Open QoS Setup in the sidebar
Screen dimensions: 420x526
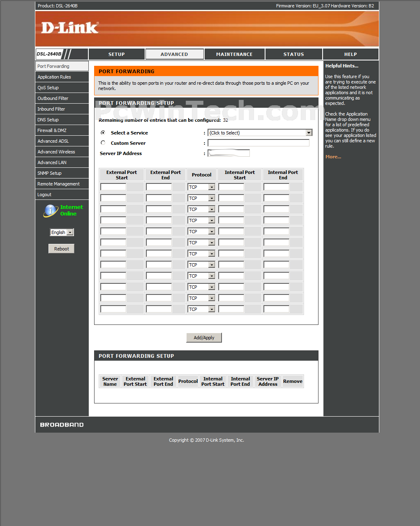click(x=62, y=88)
